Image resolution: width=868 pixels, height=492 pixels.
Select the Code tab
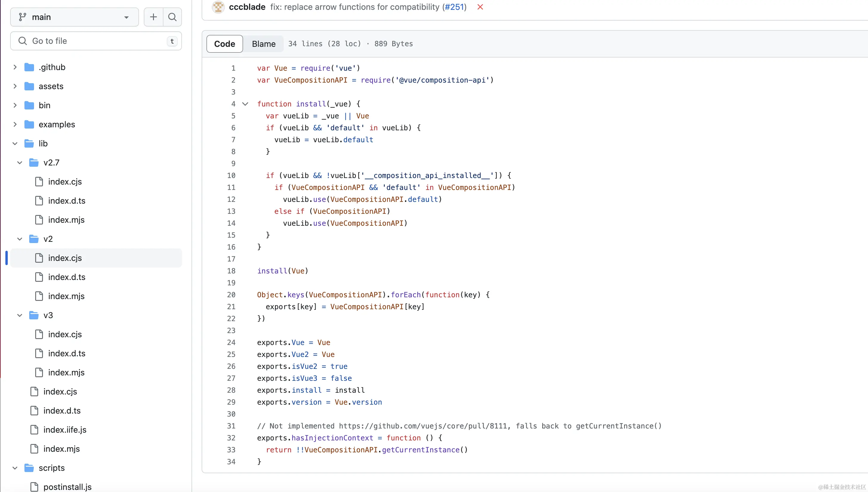(x=224, y=44)
